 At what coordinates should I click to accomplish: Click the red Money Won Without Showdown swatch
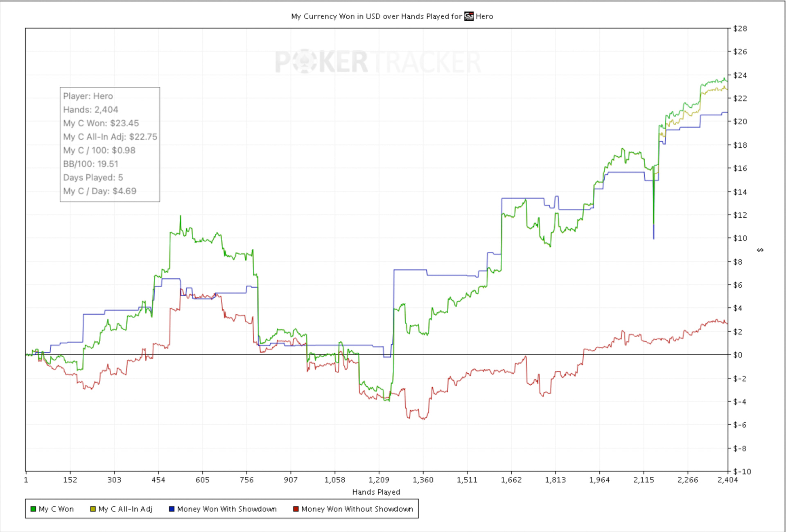pos(296,509)
